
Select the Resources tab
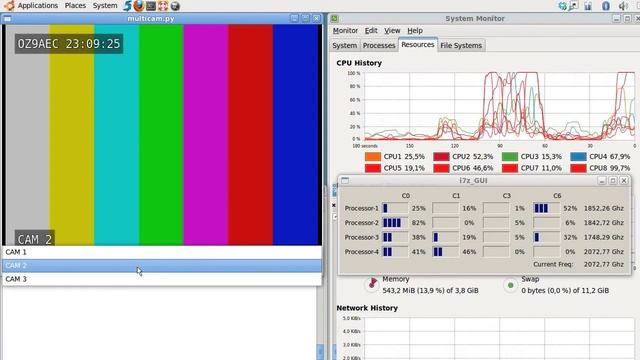(418, 44)
